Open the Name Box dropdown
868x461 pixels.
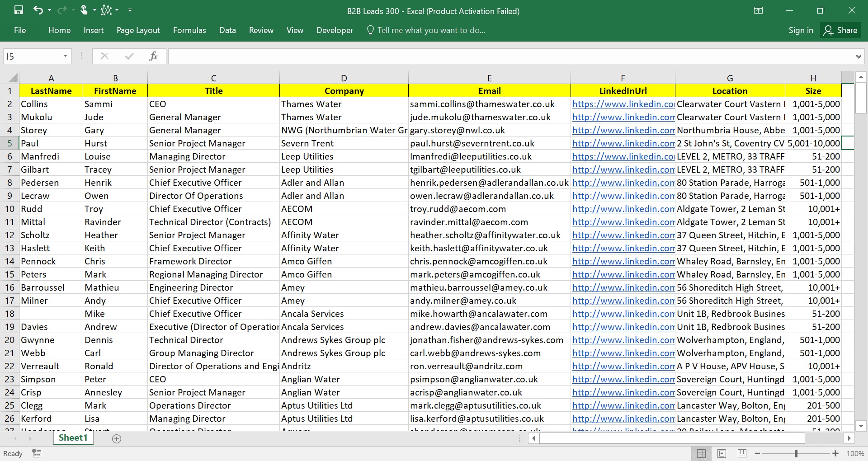(x=65, y=56)
